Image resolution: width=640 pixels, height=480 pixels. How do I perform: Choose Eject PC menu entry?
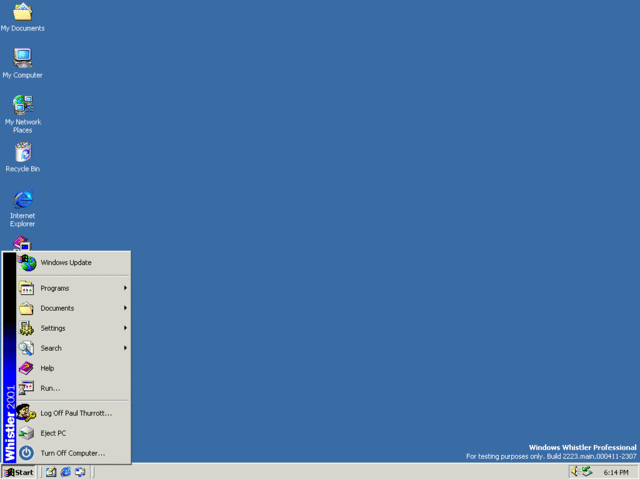pyautogui.click(x=73, y=433)
